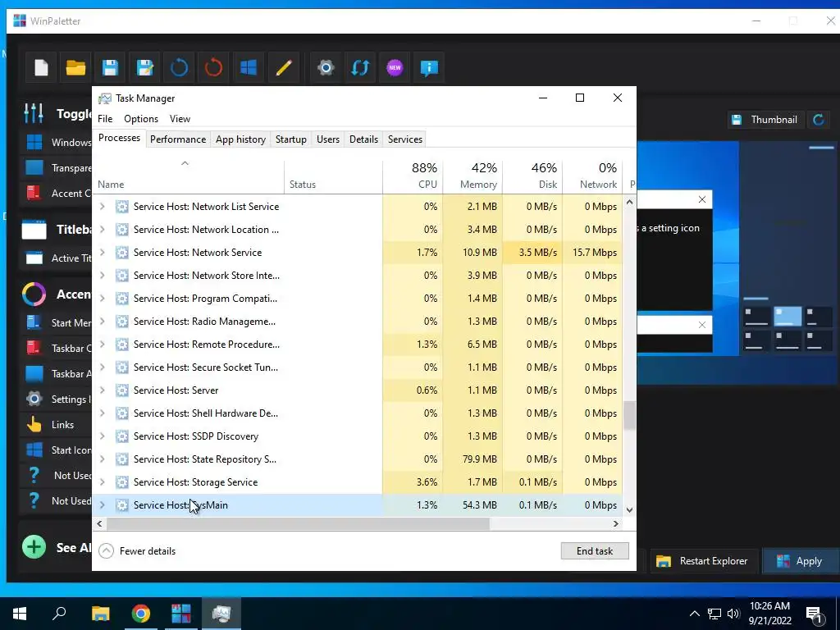Open Windows Start menu on taskbar
The width and height of the screenshot is (840, 630).
coord(20,614)
